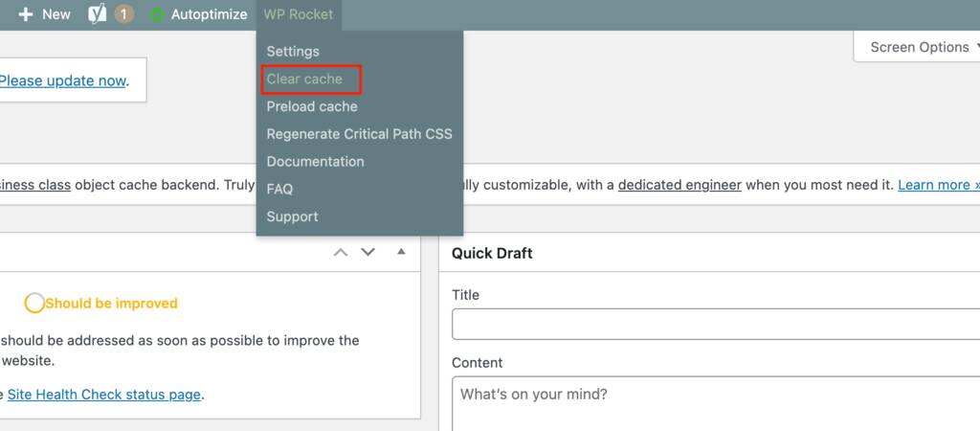Select Regenerate Critical Path CSS
The width and height of the screenshot is (980, 431).
pos(360,134)
